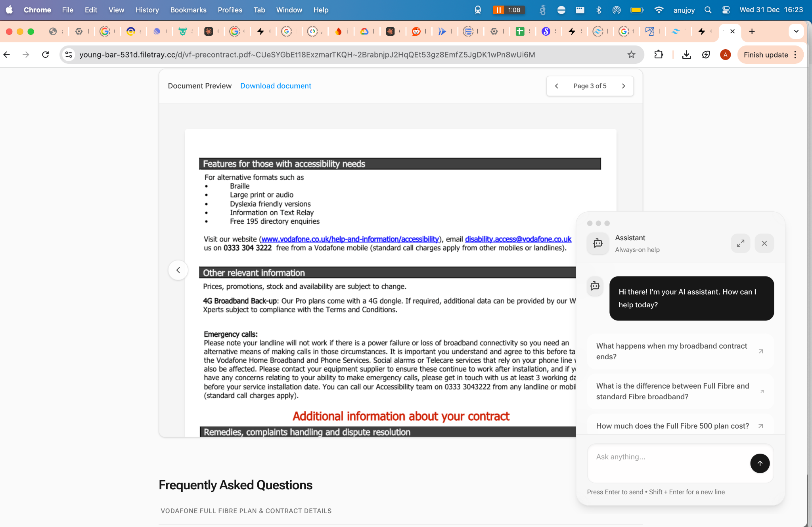Close the Assistant chat panel

[x=764, y=243]
